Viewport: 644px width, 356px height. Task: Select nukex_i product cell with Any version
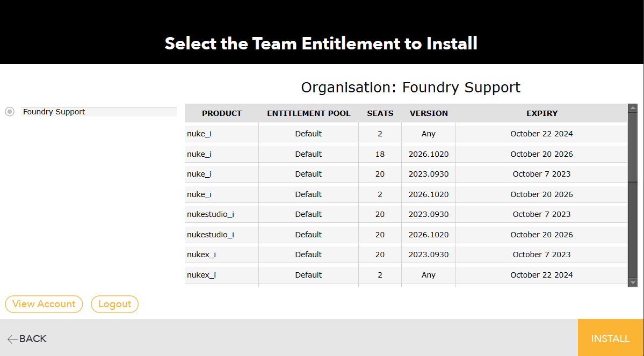(x=222, y=275)
